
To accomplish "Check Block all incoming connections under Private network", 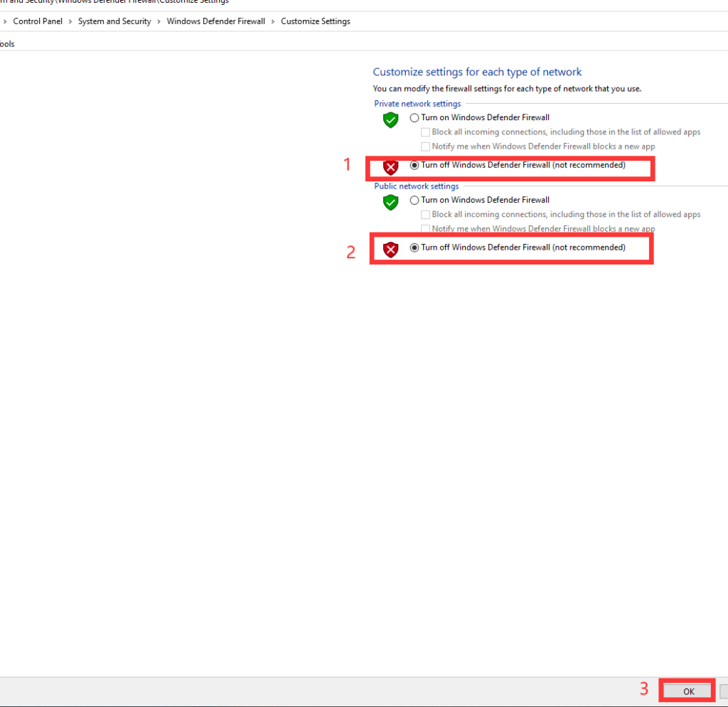I will [x=426, y=132].
